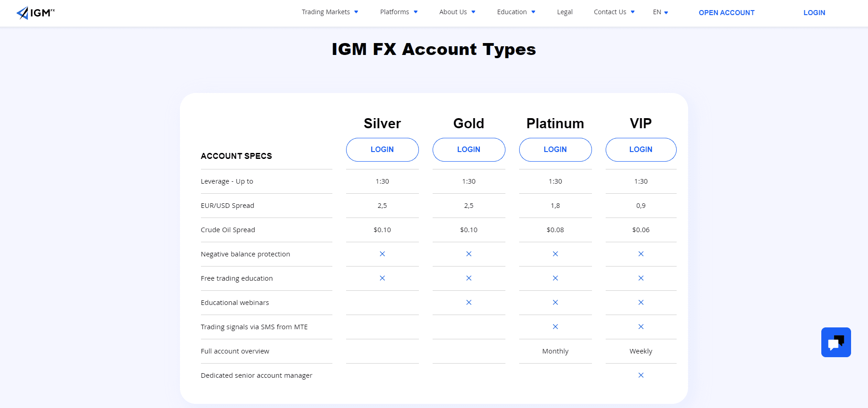Click Platinum's EUR/USD spread value 1,8
Viewport: 868px width, 408px height.
(555, 206)
